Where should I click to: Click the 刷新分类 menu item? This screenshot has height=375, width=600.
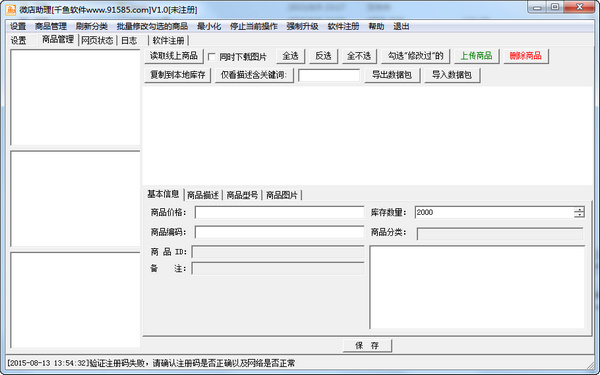91,26
